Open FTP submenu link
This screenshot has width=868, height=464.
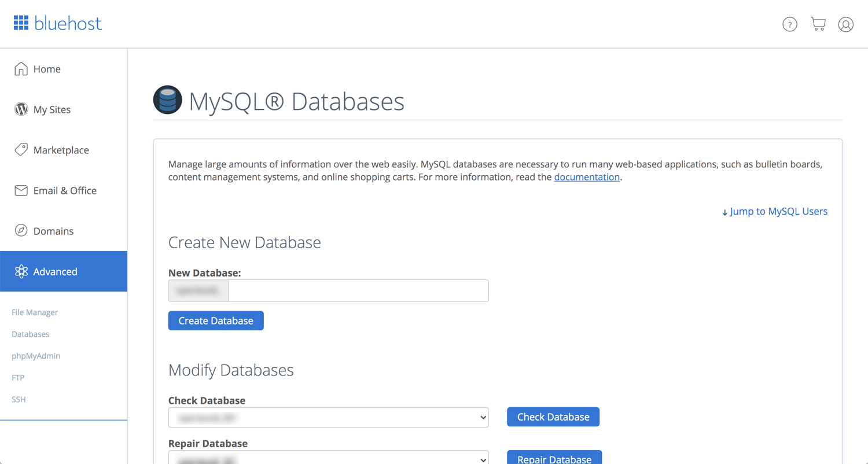pos(18,378)
